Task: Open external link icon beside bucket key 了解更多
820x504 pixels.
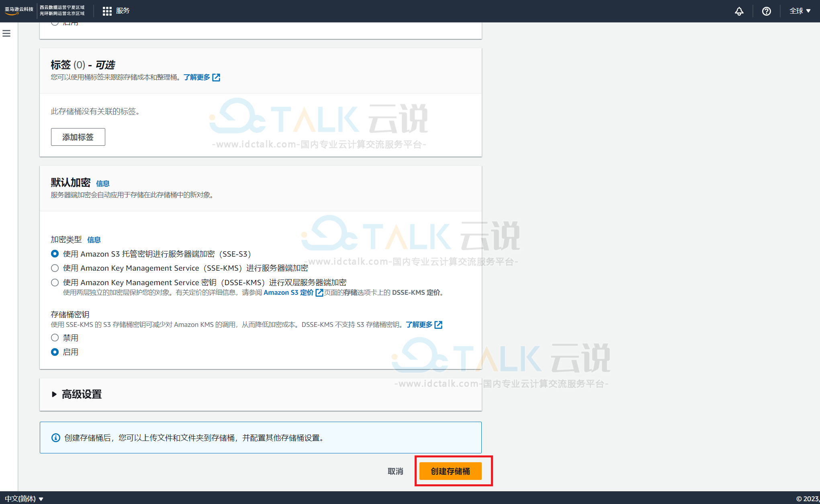Action: [438, 324]
